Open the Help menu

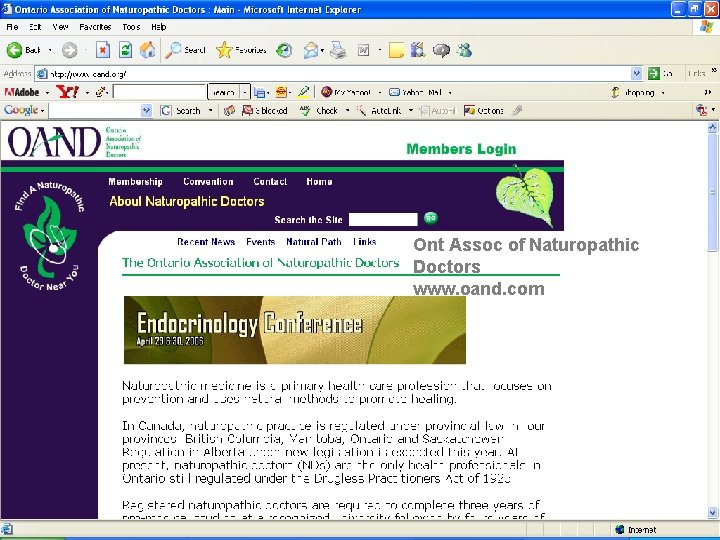tap(159, 27)
